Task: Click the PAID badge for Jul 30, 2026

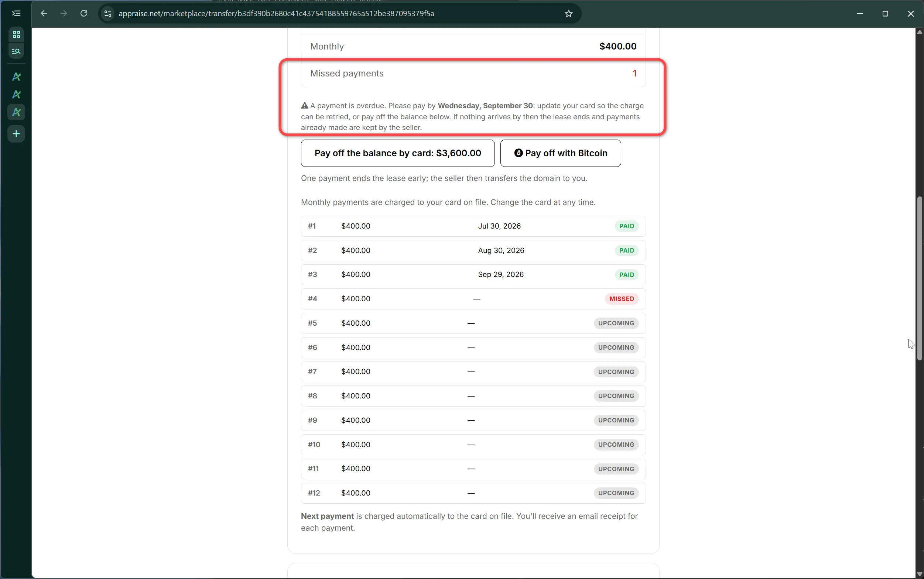Action: tap(626, 226)
